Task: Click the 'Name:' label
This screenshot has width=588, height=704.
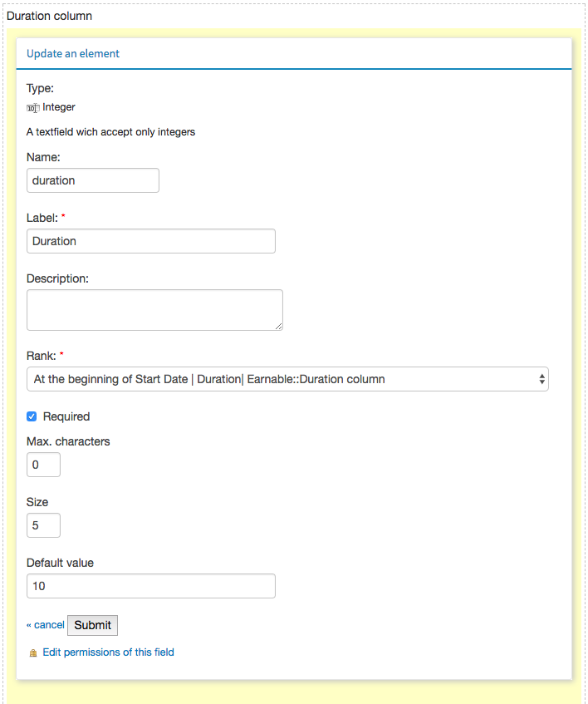Action: [x=43, y=157]
